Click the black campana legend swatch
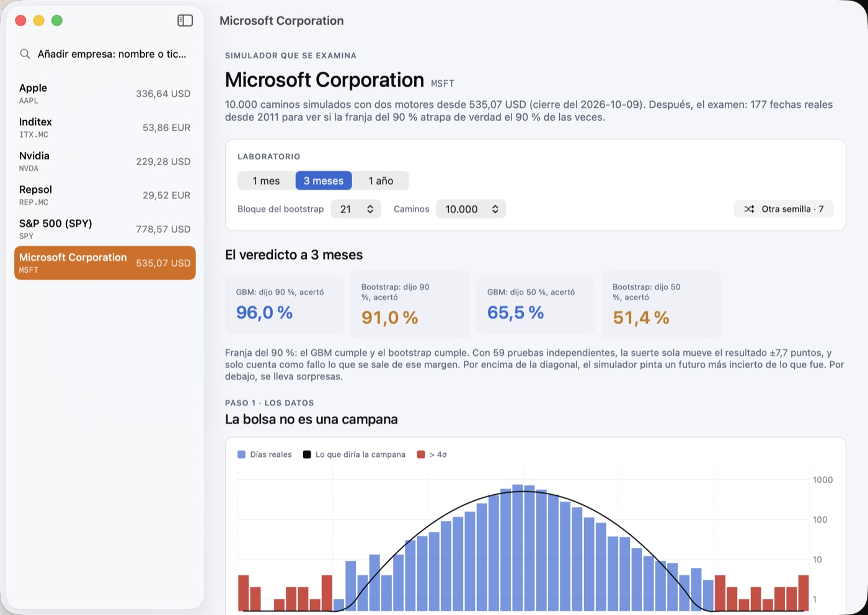Viewport: 868px width, 615px height. [307, 454]
